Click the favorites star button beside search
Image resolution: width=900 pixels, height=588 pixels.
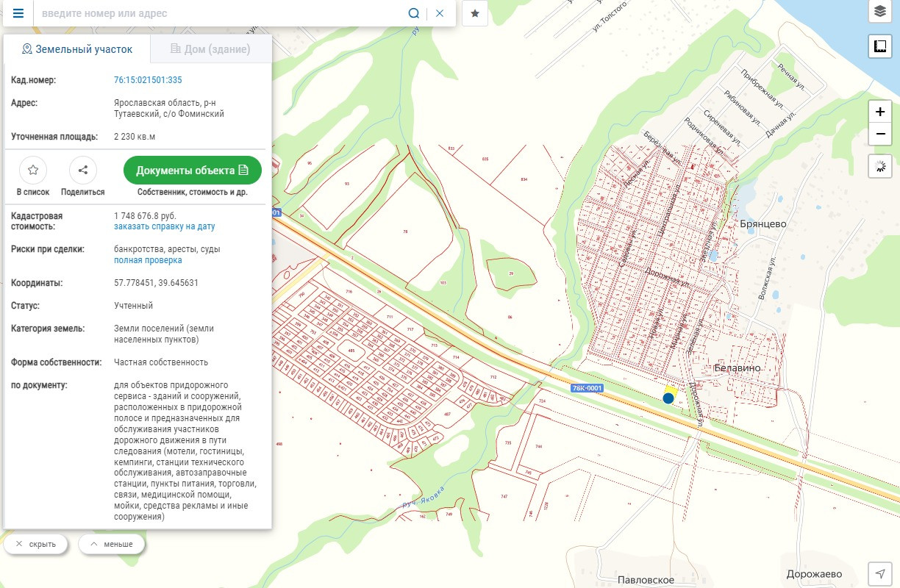coord(475,13)
